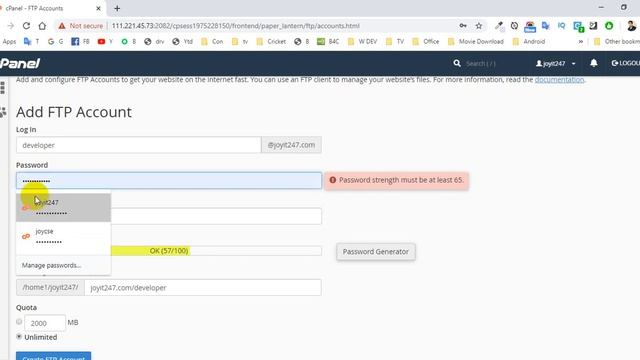Open a new browser tab

(117, 8)
